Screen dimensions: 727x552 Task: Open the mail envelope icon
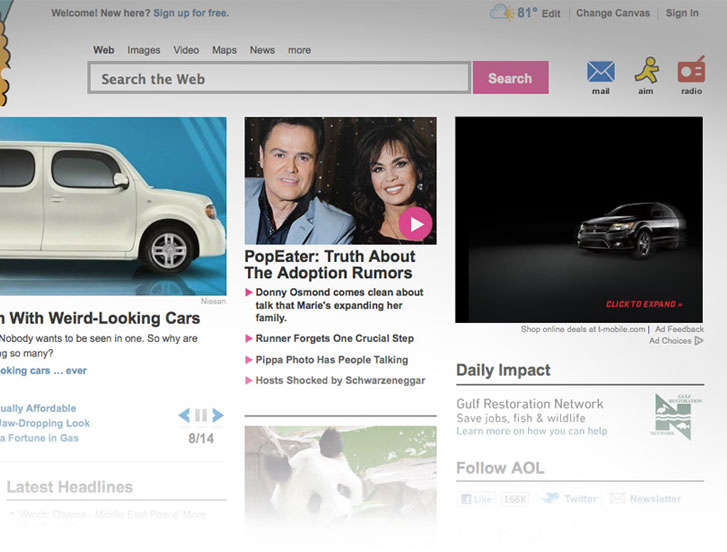[x=600, y=72]
